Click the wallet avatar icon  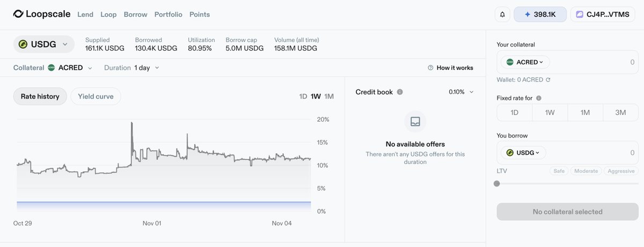point(580,14)
